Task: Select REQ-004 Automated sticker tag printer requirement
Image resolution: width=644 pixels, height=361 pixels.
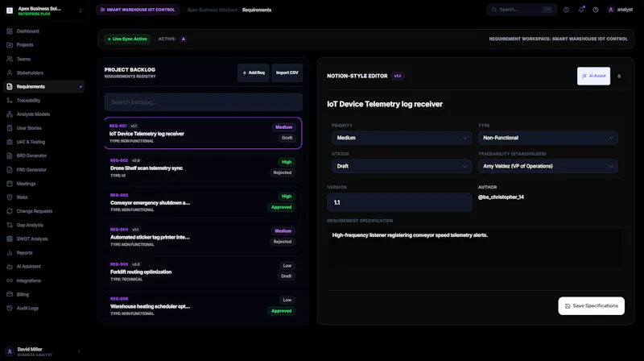Action: (x=204, y=237)
